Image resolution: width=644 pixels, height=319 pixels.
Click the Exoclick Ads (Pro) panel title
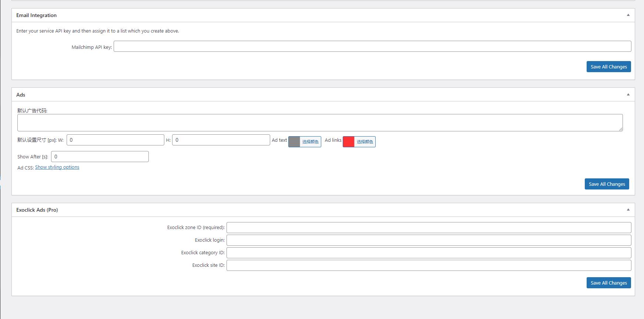click(37, 210)
